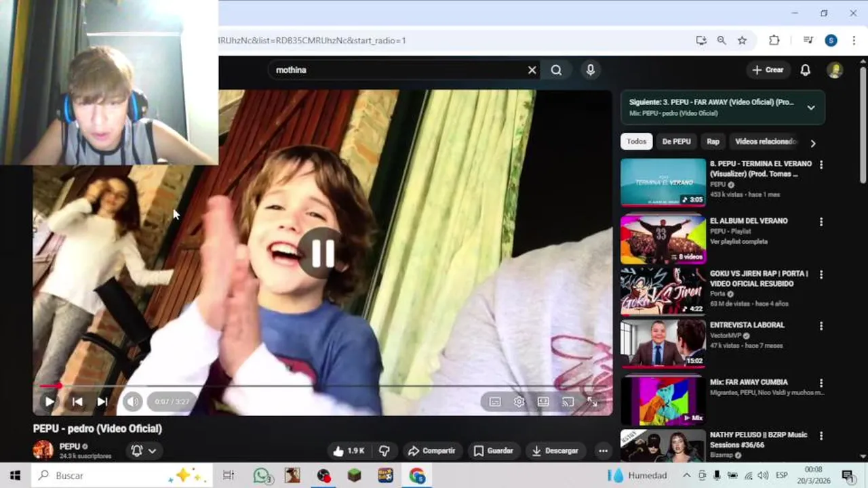The width and height of the screenshot is (868, 488).
Task: Expand the Siguiente mix playlist panel
Action: [x=811, y=107]
